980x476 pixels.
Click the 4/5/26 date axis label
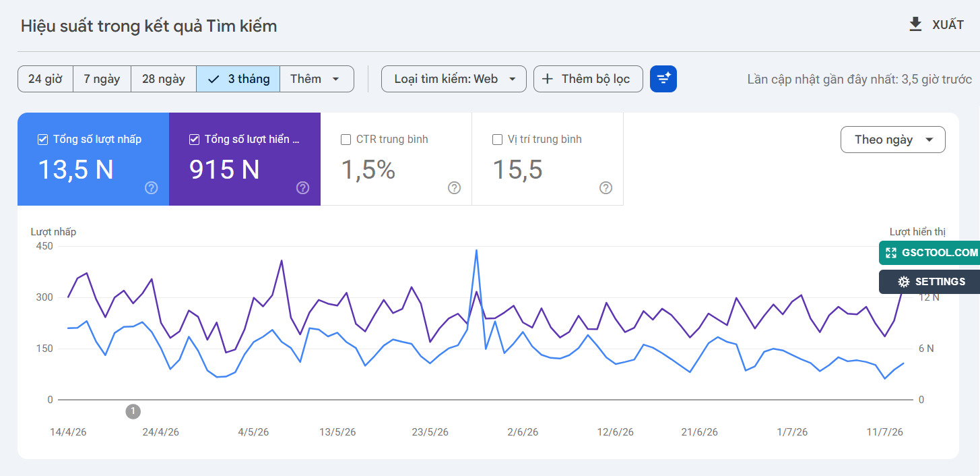pyautogui.click(x=253, y=432)
